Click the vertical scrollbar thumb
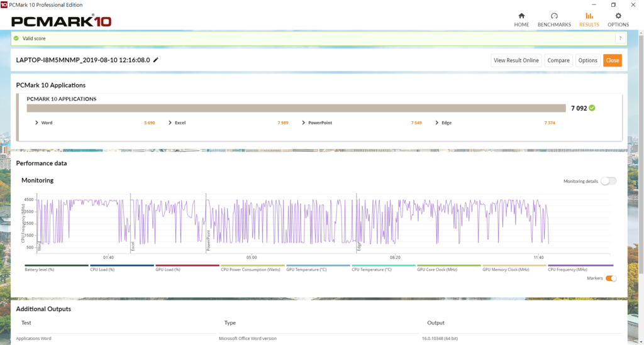 pos(641,154)
